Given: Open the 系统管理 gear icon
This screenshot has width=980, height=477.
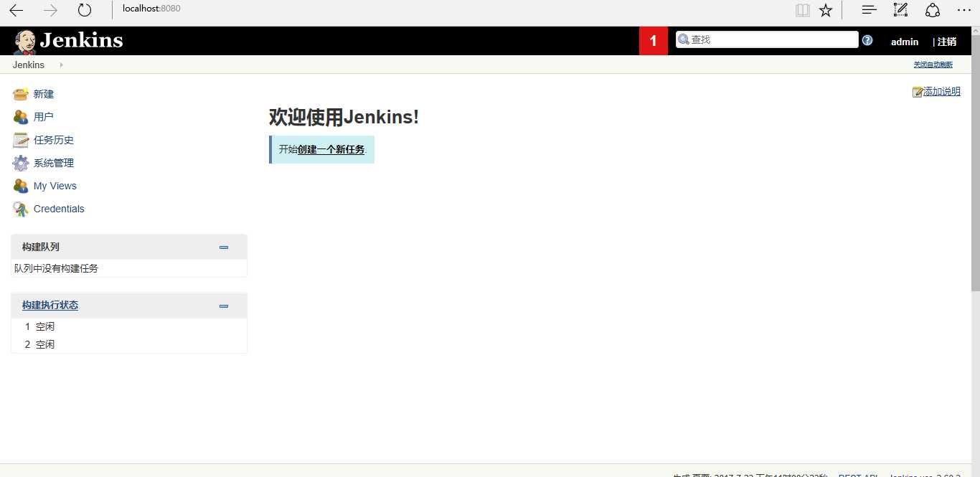Looking at the screenshot, I should pos(21,163).
